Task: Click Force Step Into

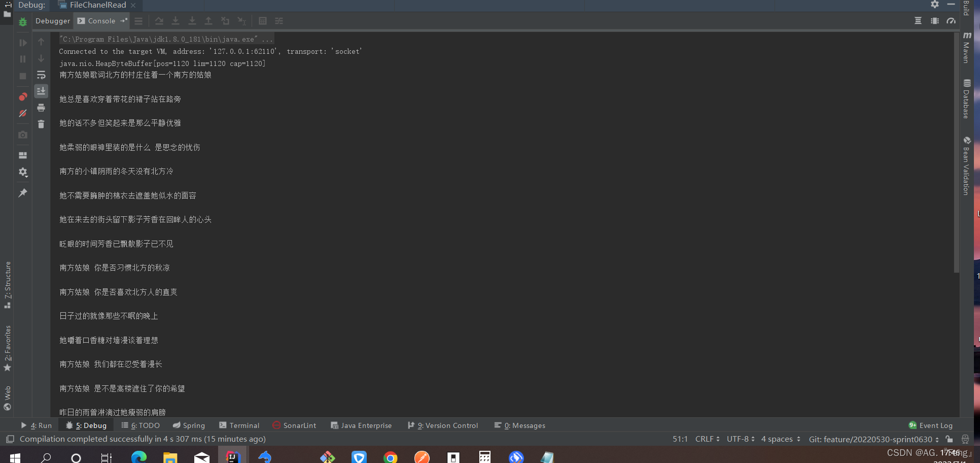Action: point(192,21)
